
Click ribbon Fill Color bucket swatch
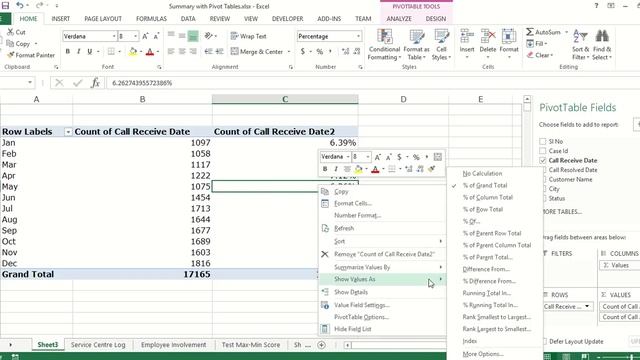click(x=133, y=52)
